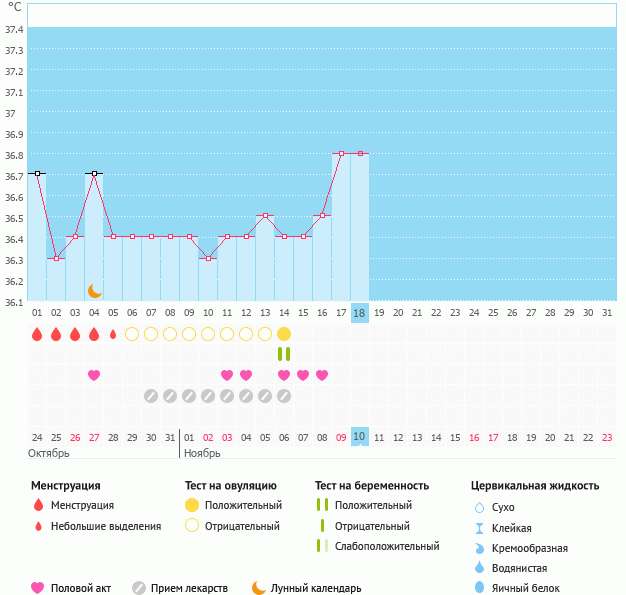
Task: Click the negative ovulation test circle on day 06
Action: pos(132,334)
